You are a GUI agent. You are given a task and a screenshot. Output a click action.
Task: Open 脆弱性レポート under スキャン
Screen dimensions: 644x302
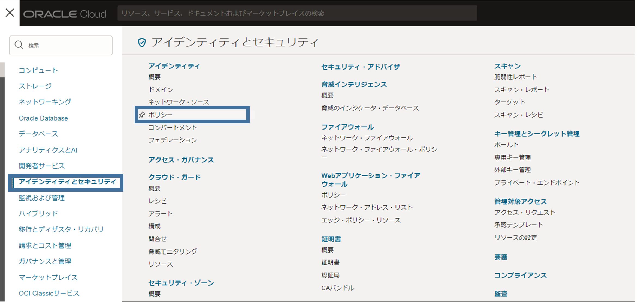coord(516,77)
